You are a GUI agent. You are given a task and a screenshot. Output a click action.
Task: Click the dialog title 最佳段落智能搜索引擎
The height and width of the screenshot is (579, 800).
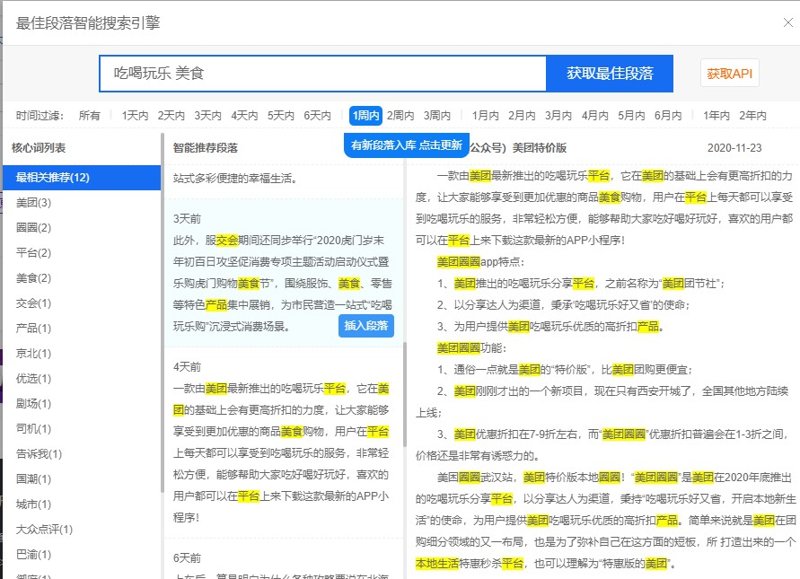coord(88,23)
